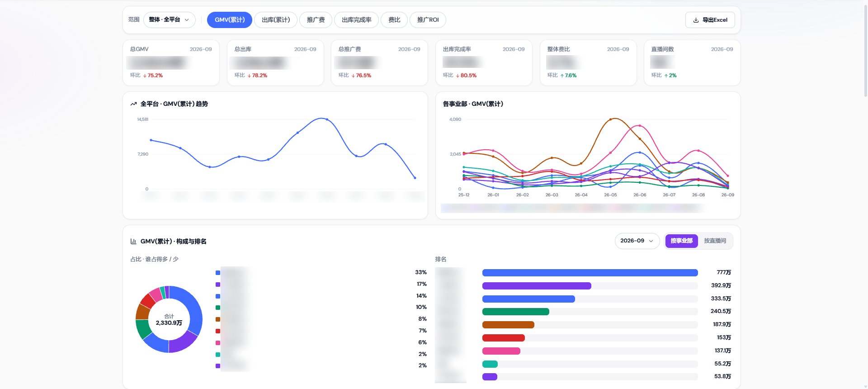
Task: Click the 333.5万 ranking value
Action: coord(721,299)
